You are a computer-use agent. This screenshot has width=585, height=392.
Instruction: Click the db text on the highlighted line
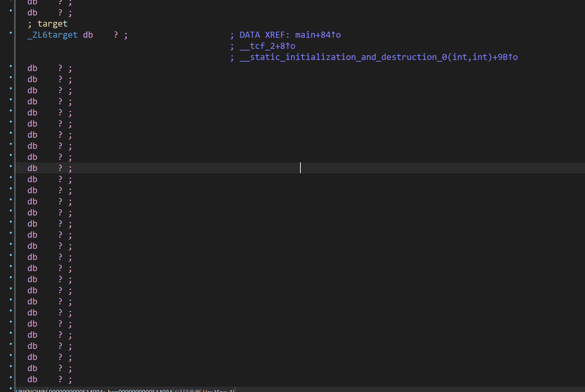pos(32,168)
